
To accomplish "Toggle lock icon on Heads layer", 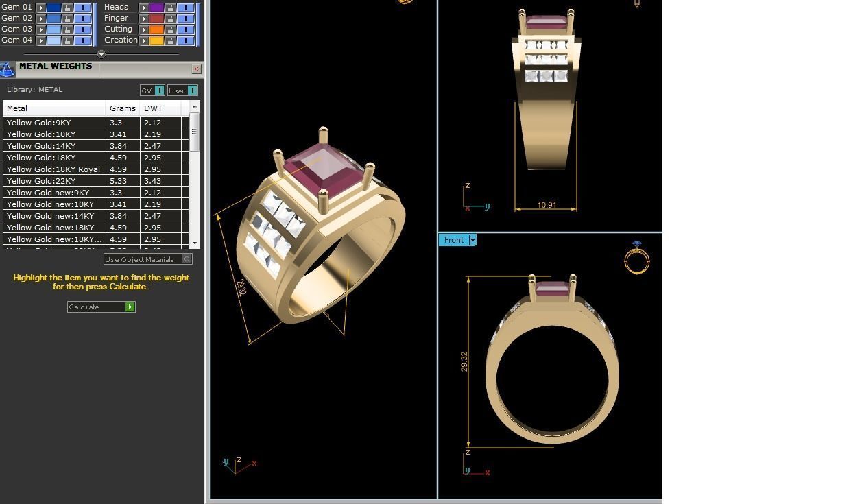I will click(x=170, y=8).
